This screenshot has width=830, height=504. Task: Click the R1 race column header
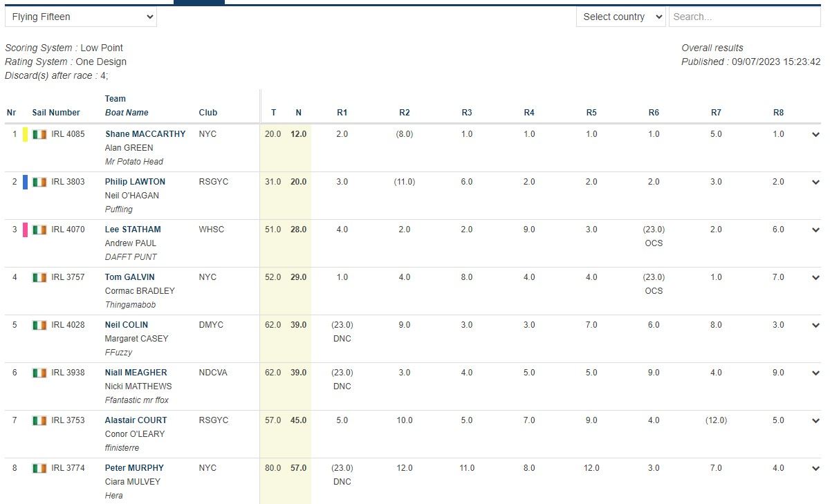342,113
